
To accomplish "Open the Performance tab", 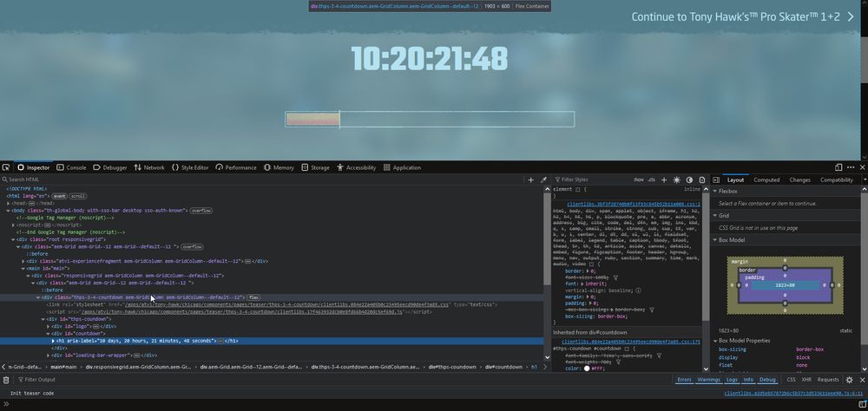I will [236, 167].
